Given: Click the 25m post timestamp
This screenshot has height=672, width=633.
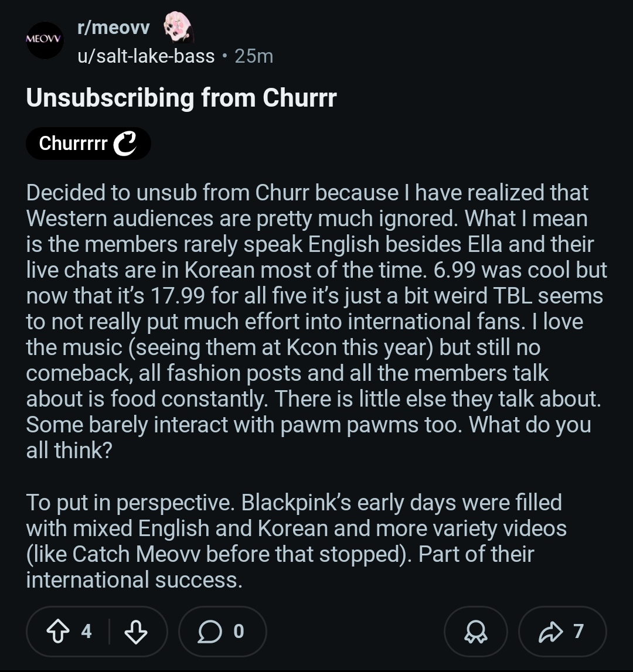Looking at the screenshot, I should pos(254,56).
